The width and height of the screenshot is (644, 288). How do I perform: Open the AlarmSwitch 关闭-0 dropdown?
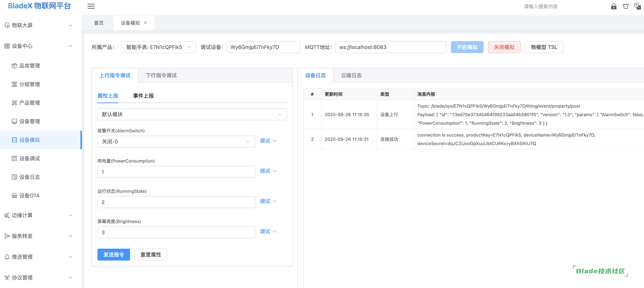click(x=176, y=142)
